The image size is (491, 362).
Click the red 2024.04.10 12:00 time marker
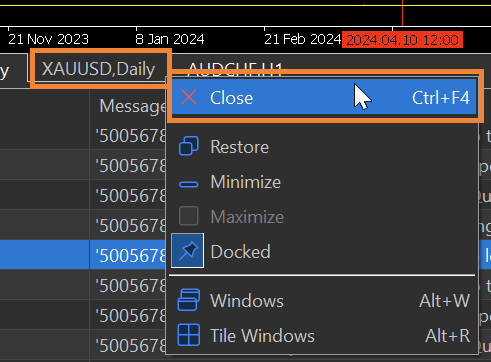click(x=402, y=40)
